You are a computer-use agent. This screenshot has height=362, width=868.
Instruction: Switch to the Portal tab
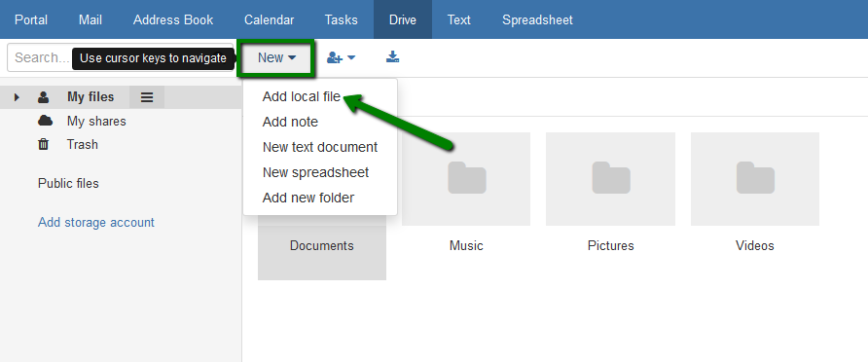[31, 19]
